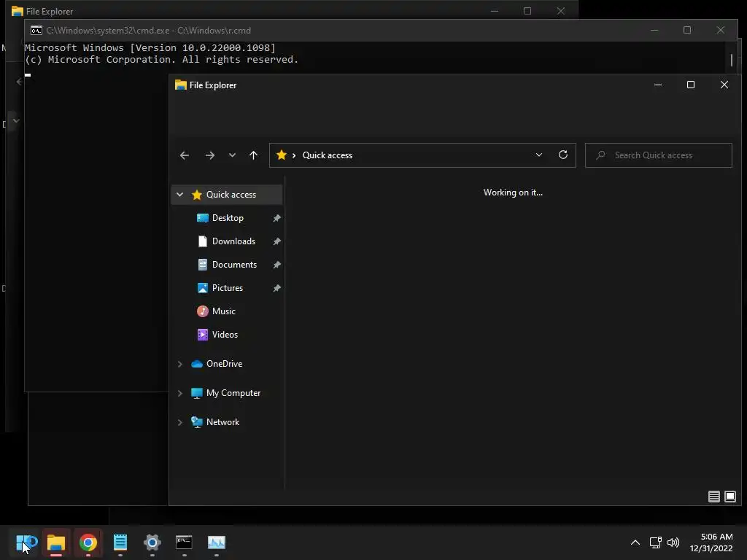Go forward with the right arrow button

209,155
